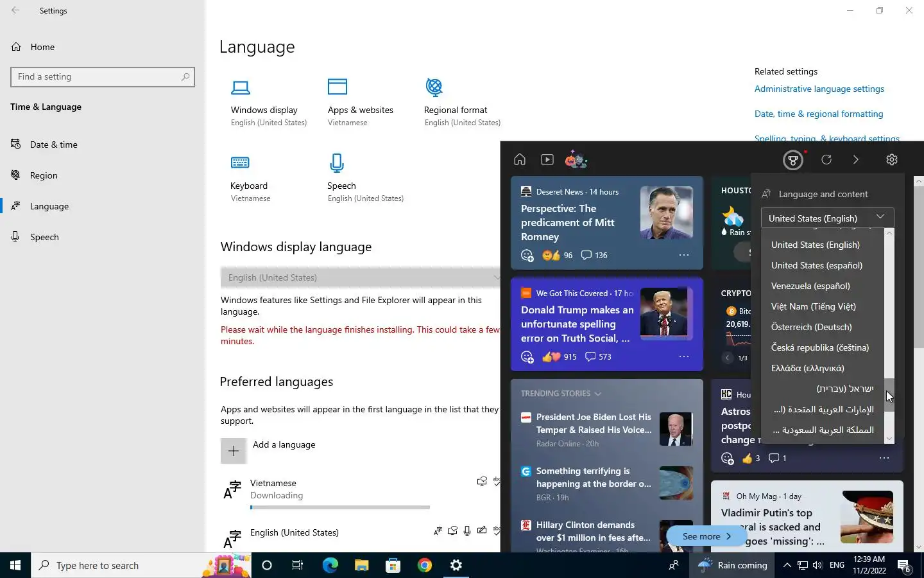The image size is (924, 578).
Task: Open Regional format tile
Action: 462,103
